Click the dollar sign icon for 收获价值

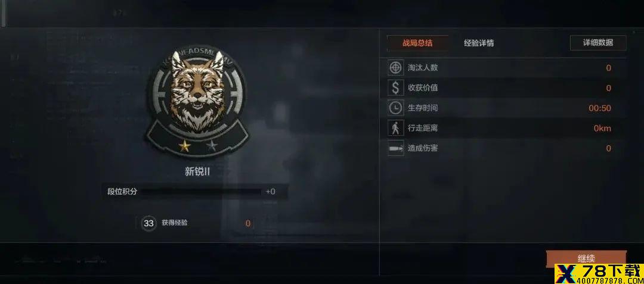[395, 88]
